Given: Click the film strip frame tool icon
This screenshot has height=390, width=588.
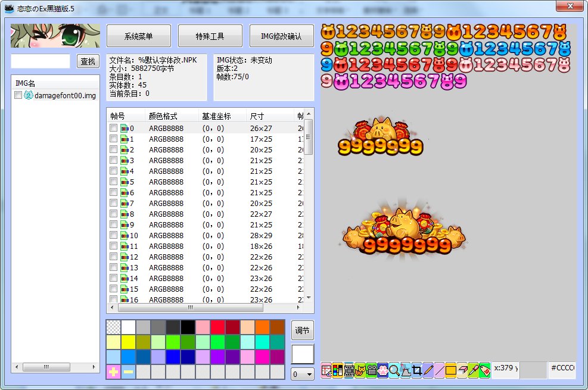Looking at the screenshot, I should tap(349, 370).
